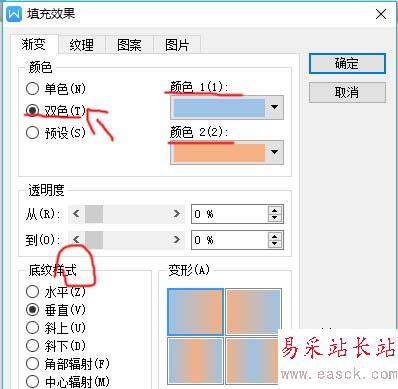398x389 pixels.
Task: Select 水平(Z) shading style
Action: (32, 292)
